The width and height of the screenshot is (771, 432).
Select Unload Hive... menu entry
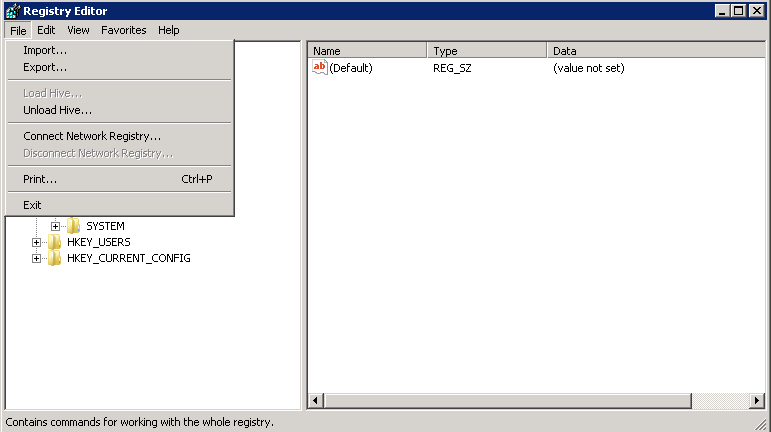tap(119, 110)
